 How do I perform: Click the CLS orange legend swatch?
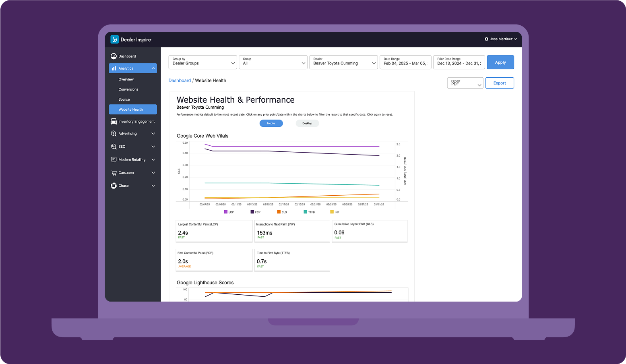coord(279,212)
